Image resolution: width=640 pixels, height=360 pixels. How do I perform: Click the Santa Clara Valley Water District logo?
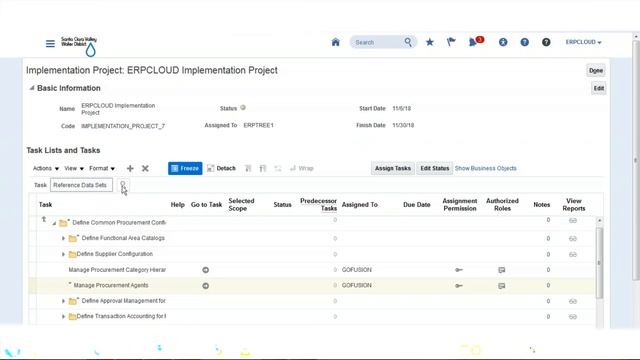pyautogui.click(x=79, y=46)
